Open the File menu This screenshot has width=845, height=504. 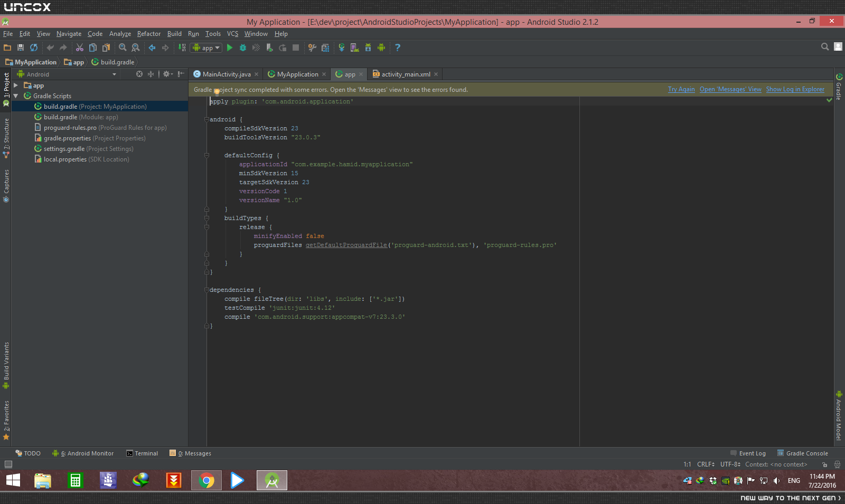(x=8, y=34)
